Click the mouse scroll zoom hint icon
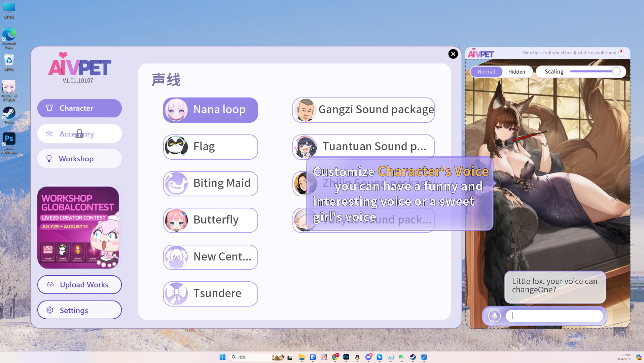This screenshot has height=363, width=644. point(621,53)
